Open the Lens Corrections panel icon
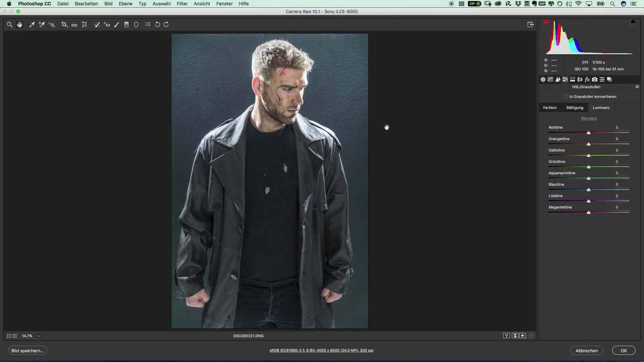 (580, 79)
